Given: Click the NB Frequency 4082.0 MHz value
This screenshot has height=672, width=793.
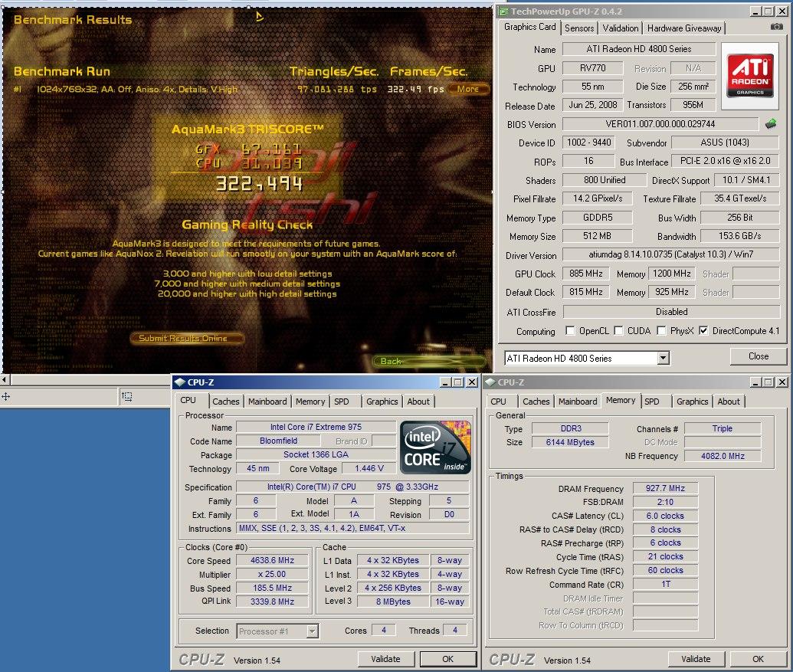Looking at the screenshot, I should pos(723,456).
